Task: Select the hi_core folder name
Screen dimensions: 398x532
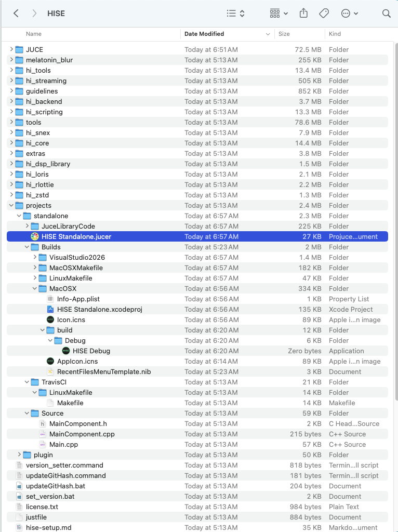Action: tap(37, 143)
